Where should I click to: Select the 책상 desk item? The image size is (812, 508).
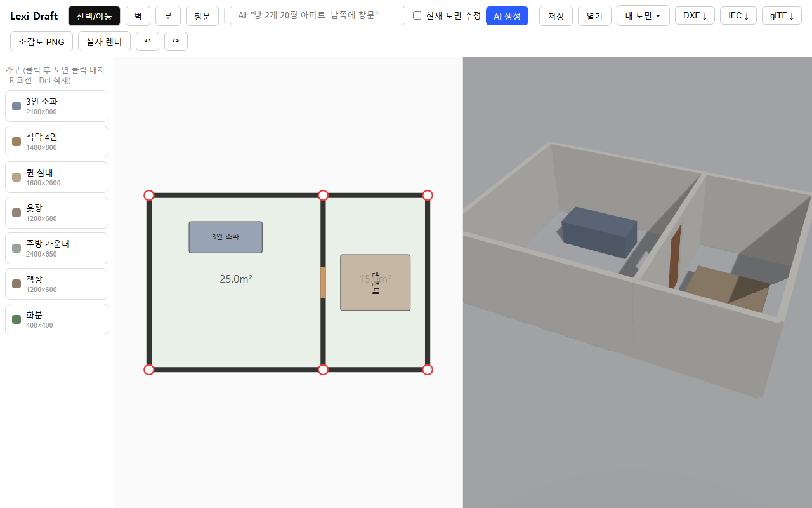(x=56, y=284)
